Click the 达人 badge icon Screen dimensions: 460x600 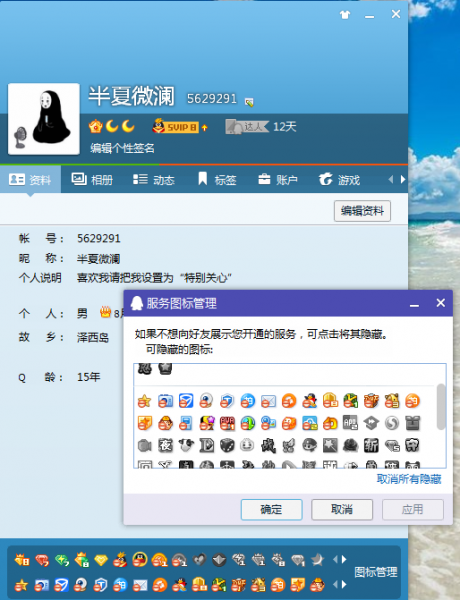click(247, 127)
